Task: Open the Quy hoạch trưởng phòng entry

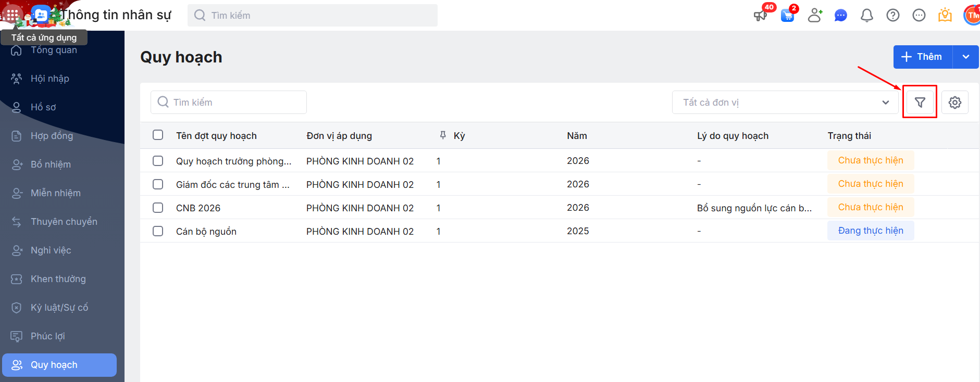Action: pos(233,161)
